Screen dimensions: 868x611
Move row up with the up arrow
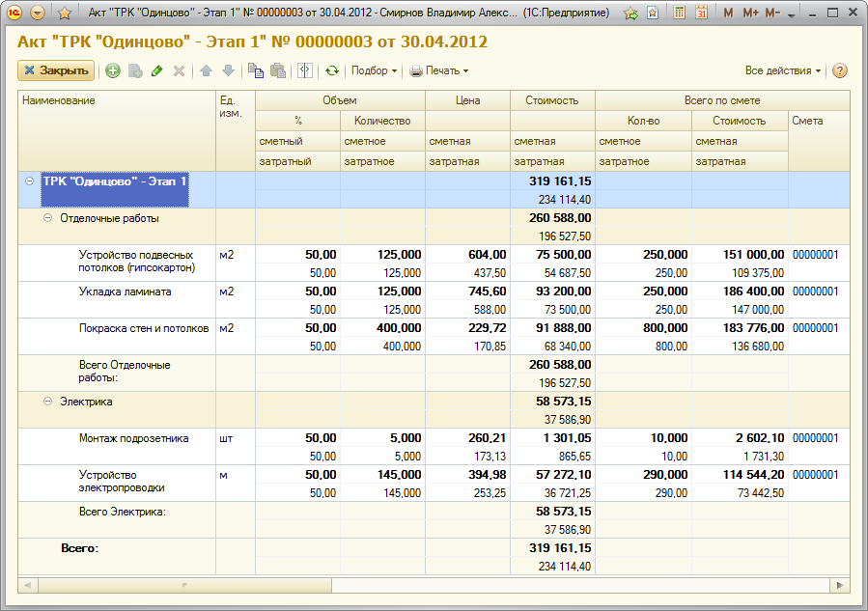point(206,70)
